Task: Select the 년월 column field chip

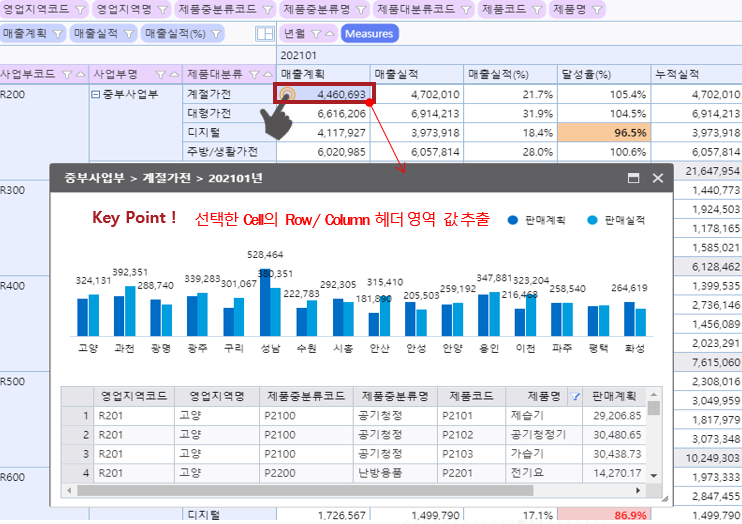Action: [295, 34]
